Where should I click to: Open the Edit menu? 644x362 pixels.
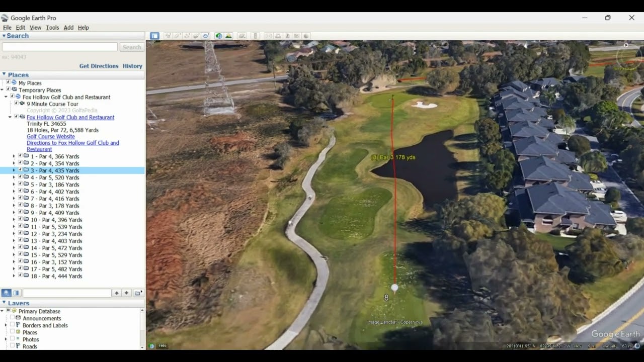[20, 28]
